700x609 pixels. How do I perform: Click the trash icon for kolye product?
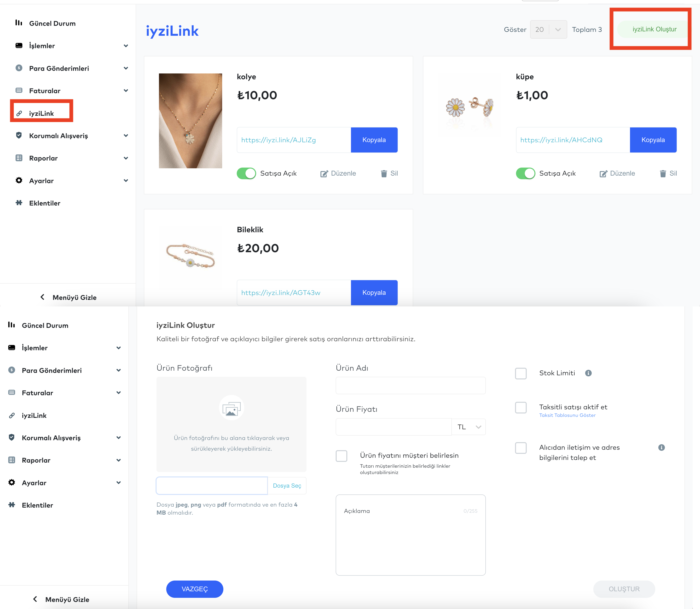pyautogui.click(x=384, y=174)
